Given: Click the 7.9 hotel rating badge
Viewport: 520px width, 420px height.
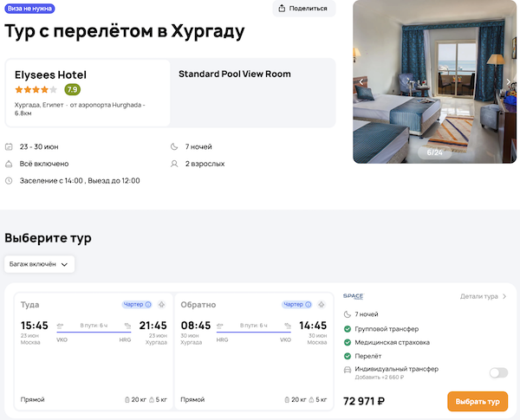Looking at the screenshot, I should pos(72,89).
